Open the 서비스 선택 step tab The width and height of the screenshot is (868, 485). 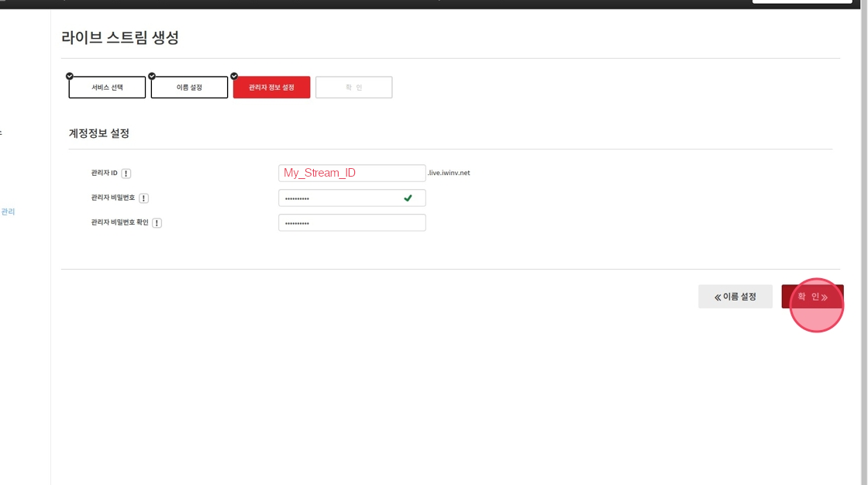(x=107, y=88)
